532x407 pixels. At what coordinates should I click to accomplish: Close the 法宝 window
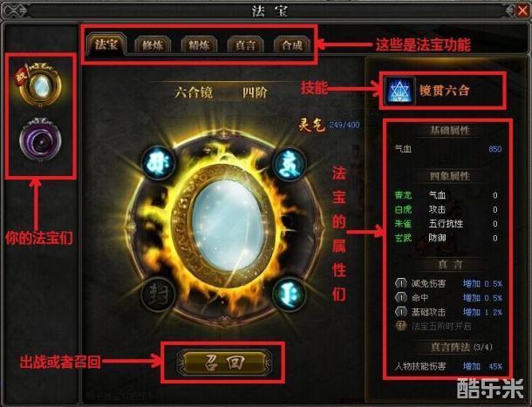(522, 10)
